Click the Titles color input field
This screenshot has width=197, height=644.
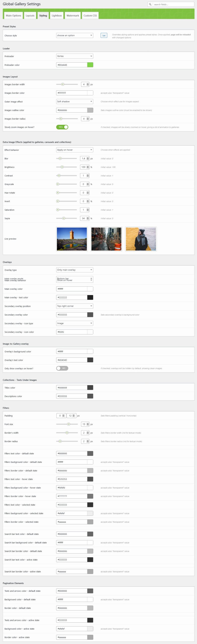pyautogui.click(x=72, y=388)
